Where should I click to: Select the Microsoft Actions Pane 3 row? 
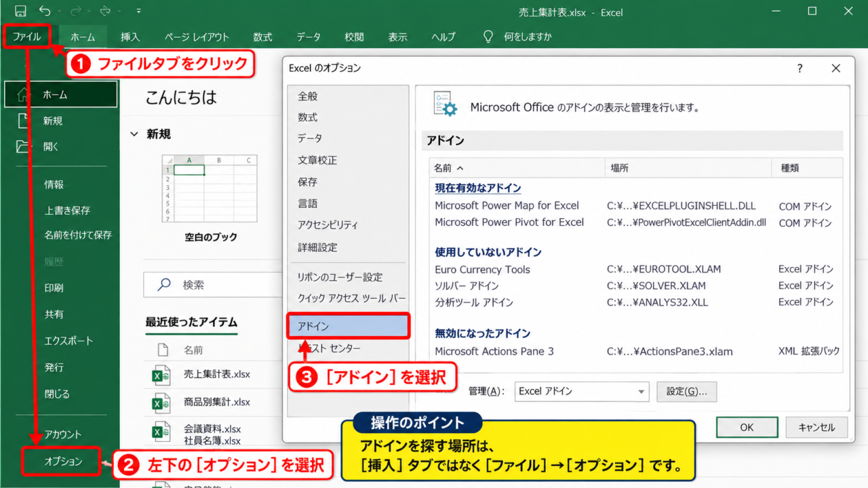click(x=636, y=351)
